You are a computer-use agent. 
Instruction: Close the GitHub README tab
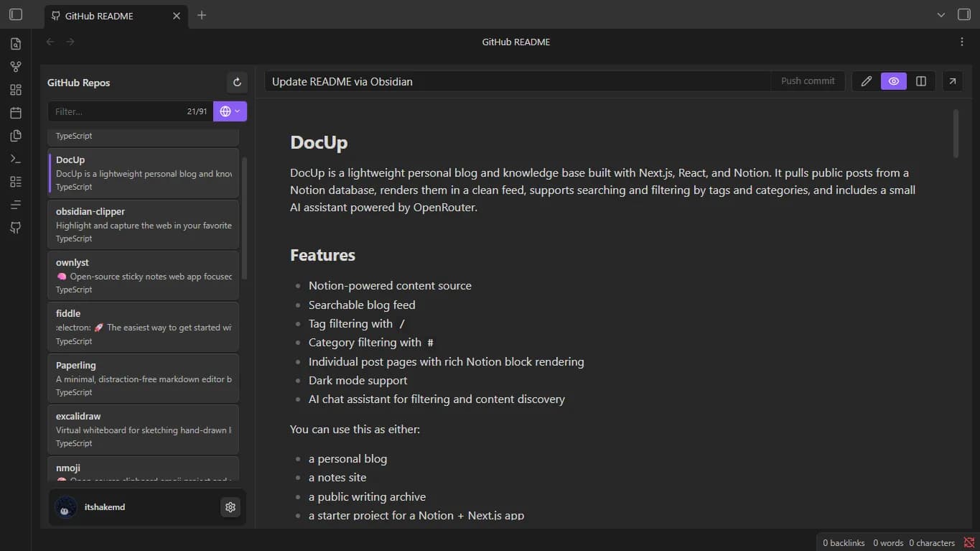click(177, 16)
